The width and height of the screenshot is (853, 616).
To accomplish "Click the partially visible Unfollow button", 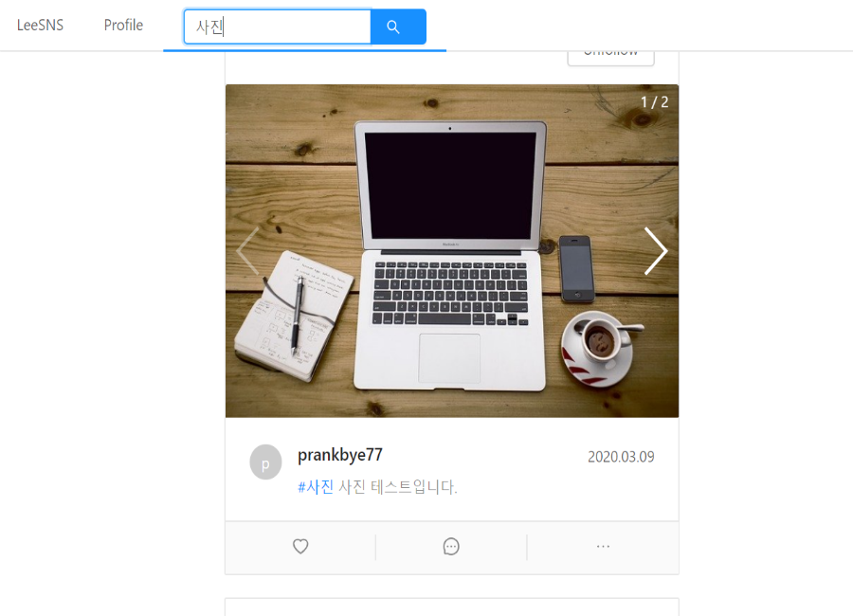I will (610, 58).
